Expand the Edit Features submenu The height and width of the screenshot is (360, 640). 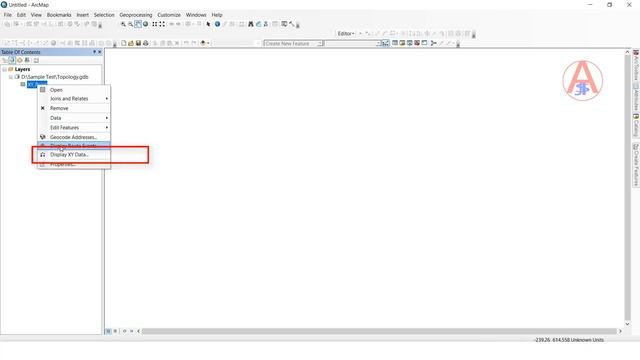click(74, 128)
